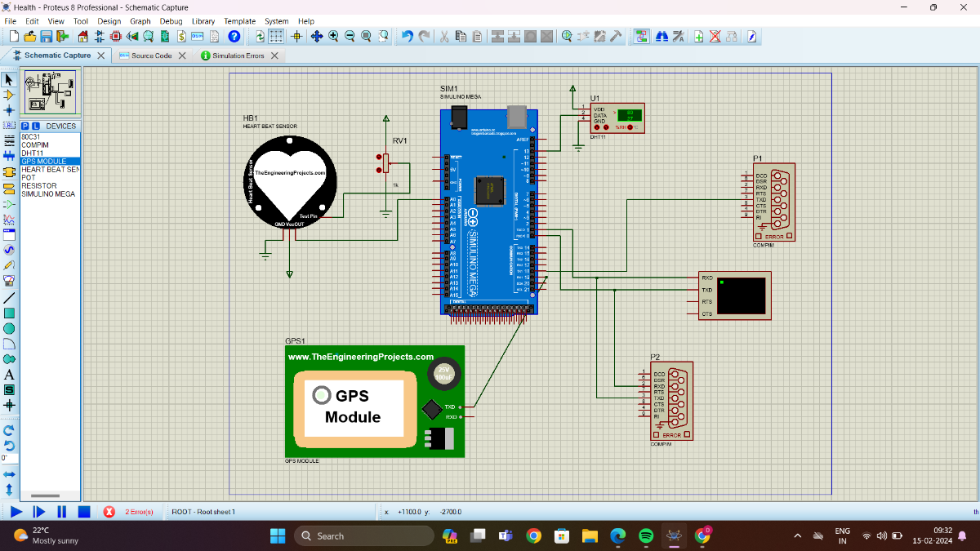
Task: Select POT in the devices list
Action: (28, 178)
